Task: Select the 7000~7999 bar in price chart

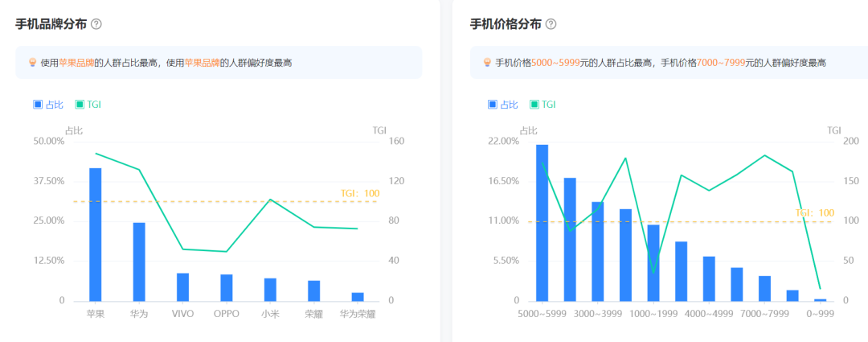Action: [x=764, y=288]
